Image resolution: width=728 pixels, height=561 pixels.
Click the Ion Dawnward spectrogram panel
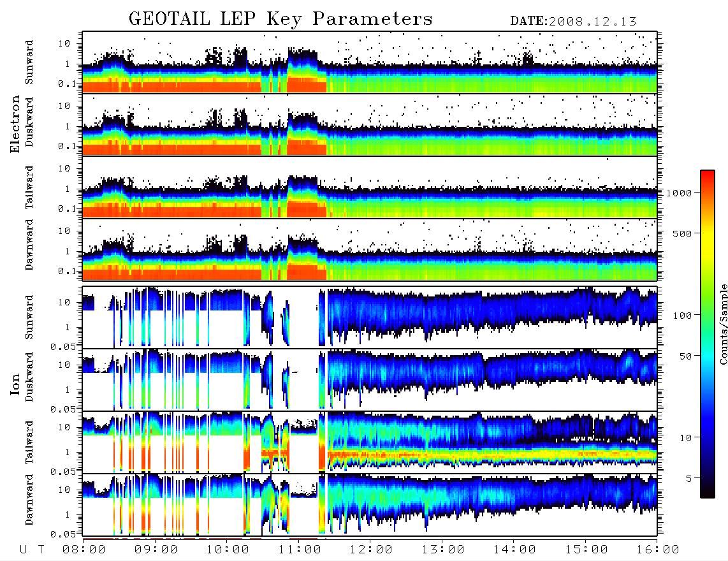(370, 505)
